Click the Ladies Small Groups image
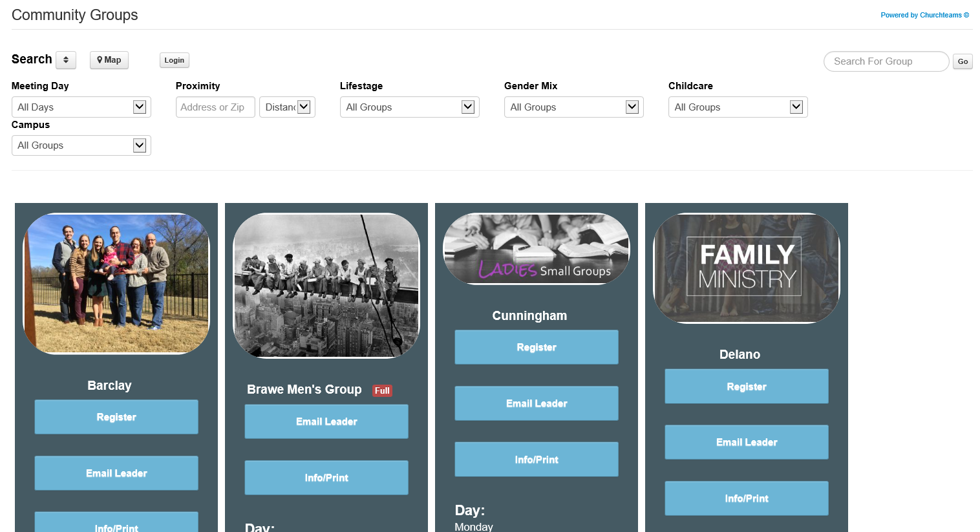The width and height of the screenshot is (980, 532). [537, 249]
